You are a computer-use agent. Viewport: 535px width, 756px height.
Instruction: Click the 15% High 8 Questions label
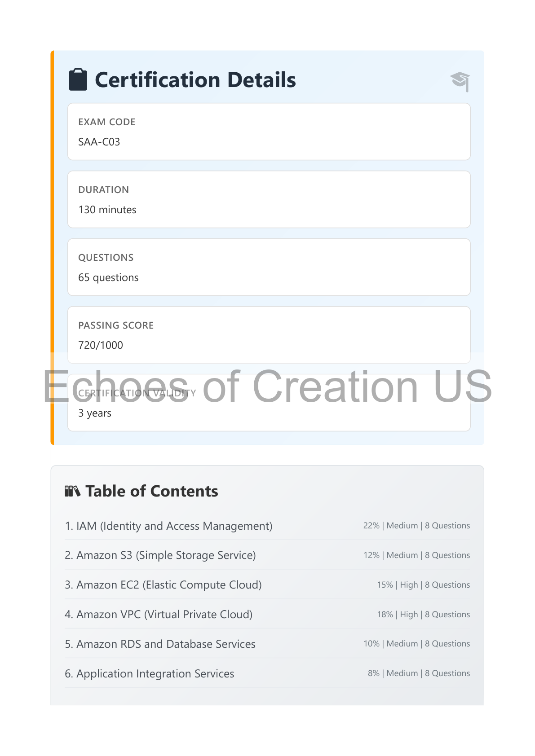[423, 585]
